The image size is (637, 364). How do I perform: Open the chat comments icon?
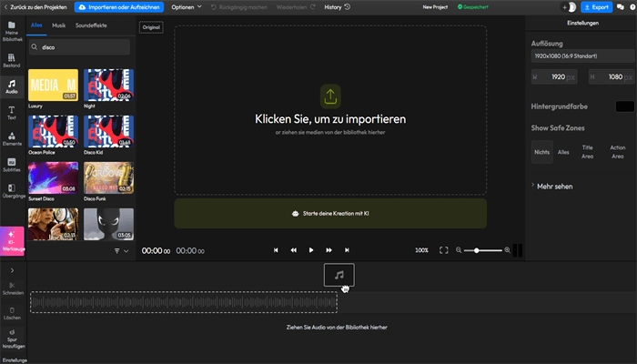(621, 7)
